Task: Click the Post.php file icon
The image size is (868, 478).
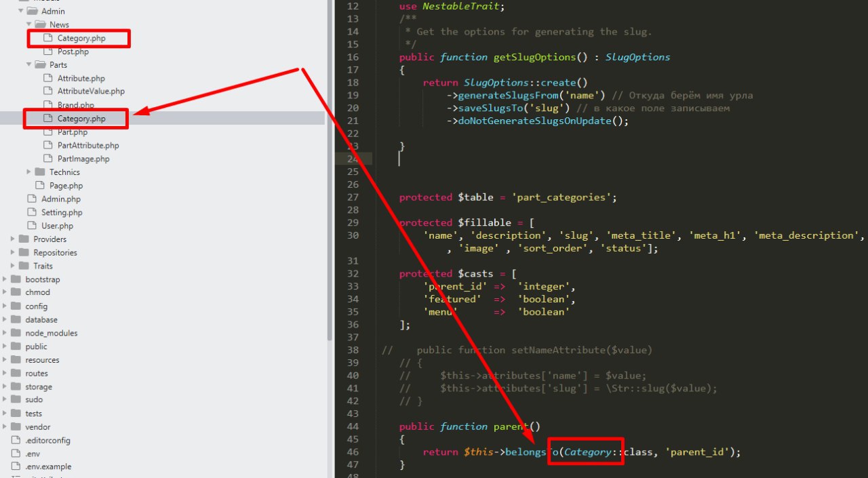Action: (x=47, y=52)
